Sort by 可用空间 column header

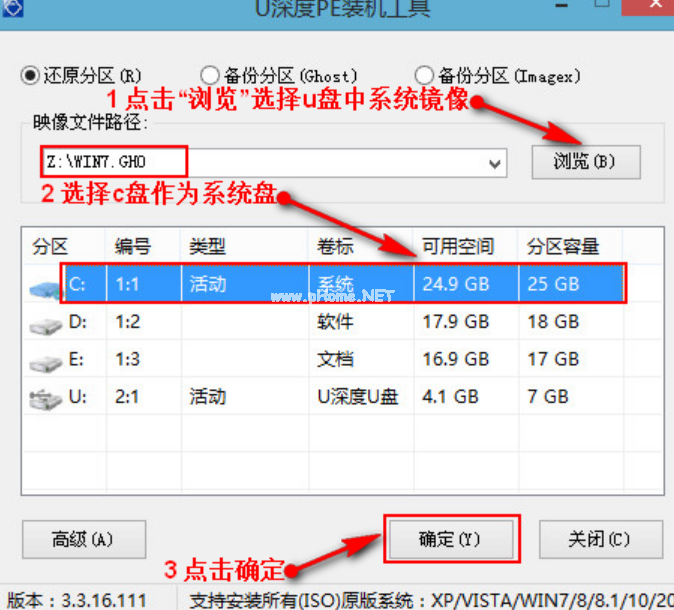click(x=457, y=246)
